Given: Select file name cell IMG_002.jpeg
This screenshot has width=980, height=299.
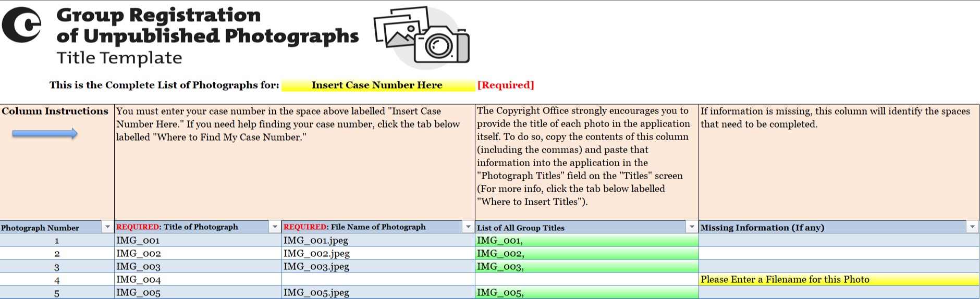Looking at the screenshot, I should pos(378,253).
